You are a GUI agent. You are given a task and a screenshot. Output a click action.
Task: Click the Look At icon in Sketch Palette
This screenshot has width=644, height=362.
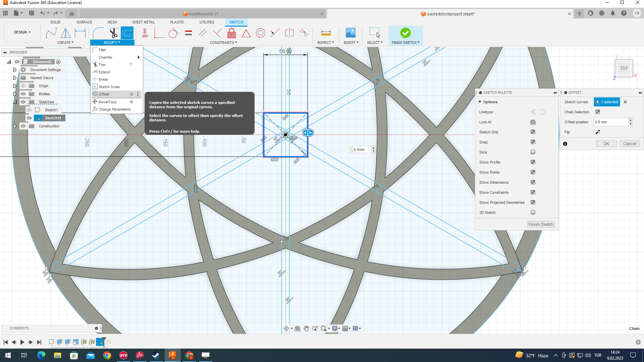click(x=533, y=122)
